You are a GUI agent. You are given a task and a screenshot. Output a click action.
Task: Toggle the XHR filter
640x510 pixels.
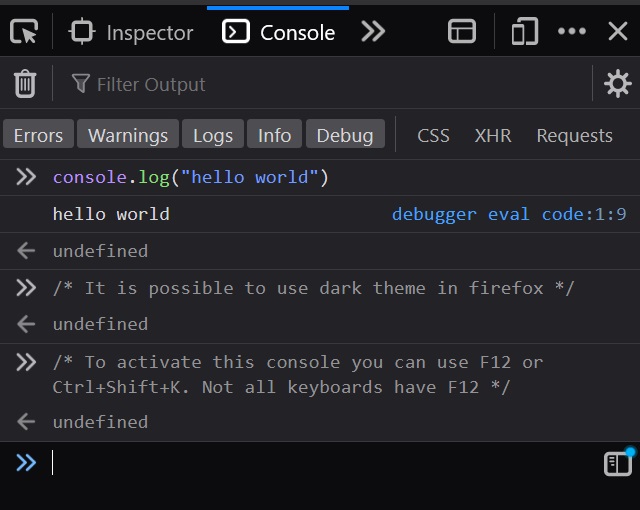coord(493,135)
